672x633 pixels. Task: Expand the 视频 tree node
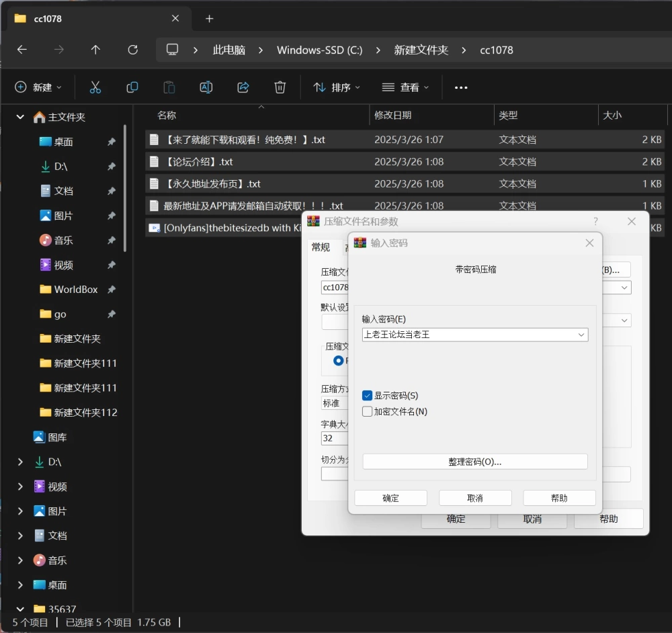tap(20, 487)
